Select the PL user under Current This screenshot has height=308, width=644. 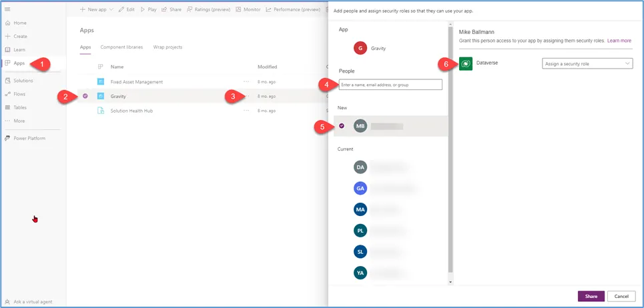(360, 231)
